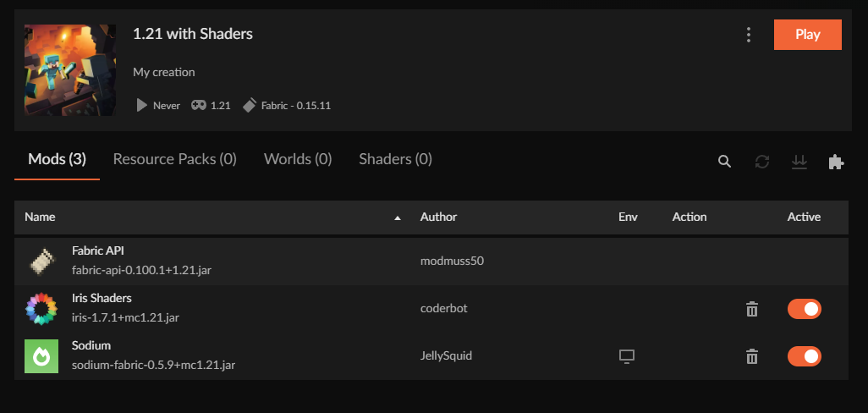Click the Iris Shaders mod icon
The height and width of the screenshot is (413, 868).
(41, 309)
